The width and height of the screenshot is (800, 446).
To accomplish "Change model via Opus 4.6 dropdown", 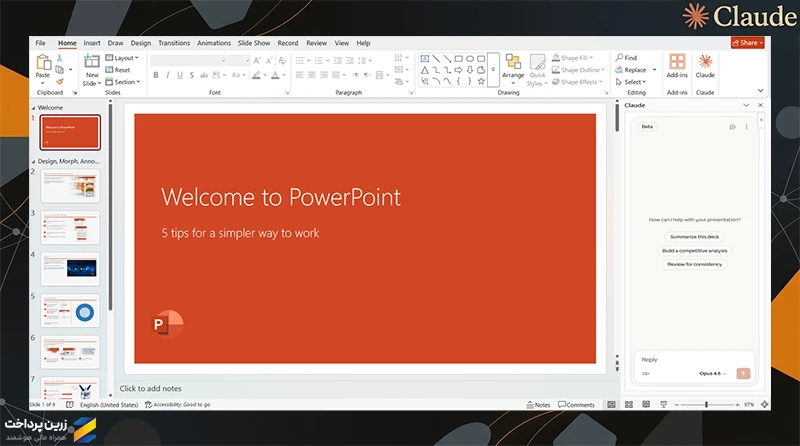I will 713,374.
